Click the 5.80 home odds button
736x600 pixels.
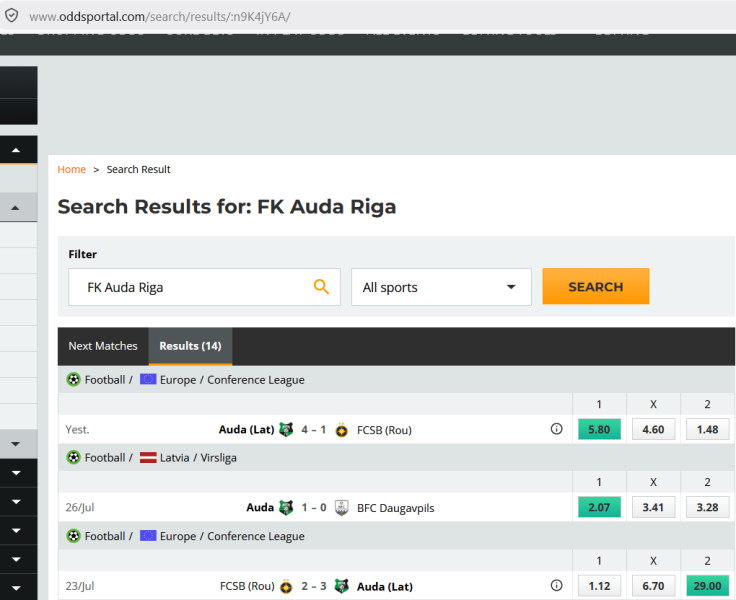(599, 429)
